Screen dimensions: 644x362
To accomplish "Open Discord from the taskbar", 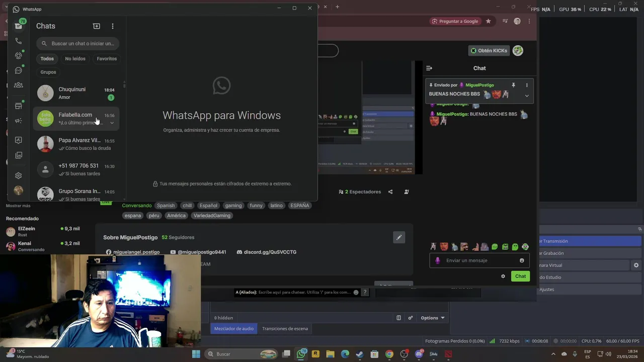I will click(x=419, y=354).
